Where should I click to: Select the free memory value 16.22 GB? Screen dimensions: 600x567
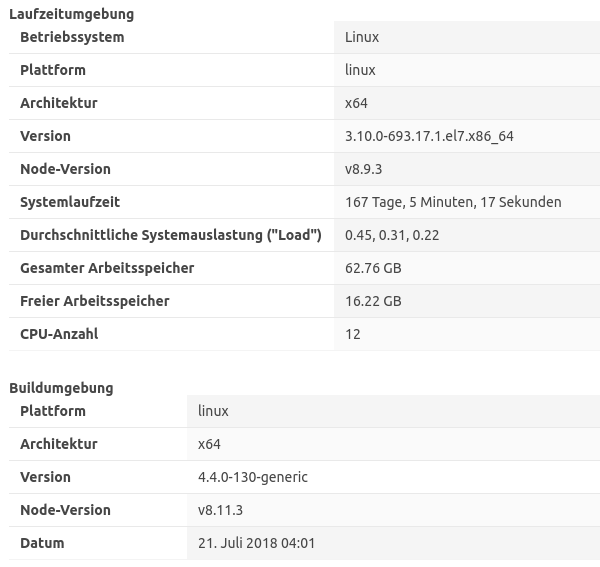pos(373,301)
